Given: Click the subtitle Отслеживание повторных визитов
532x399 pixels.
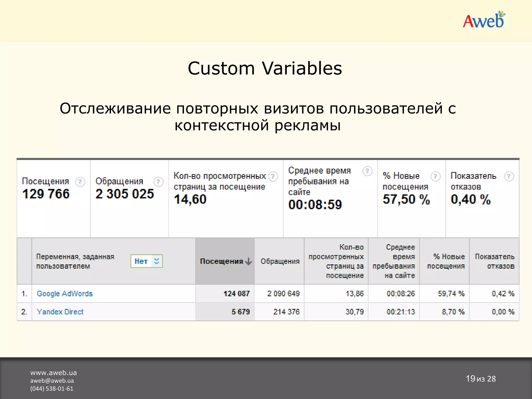Looking at the screenshot, I should [258, 116].
